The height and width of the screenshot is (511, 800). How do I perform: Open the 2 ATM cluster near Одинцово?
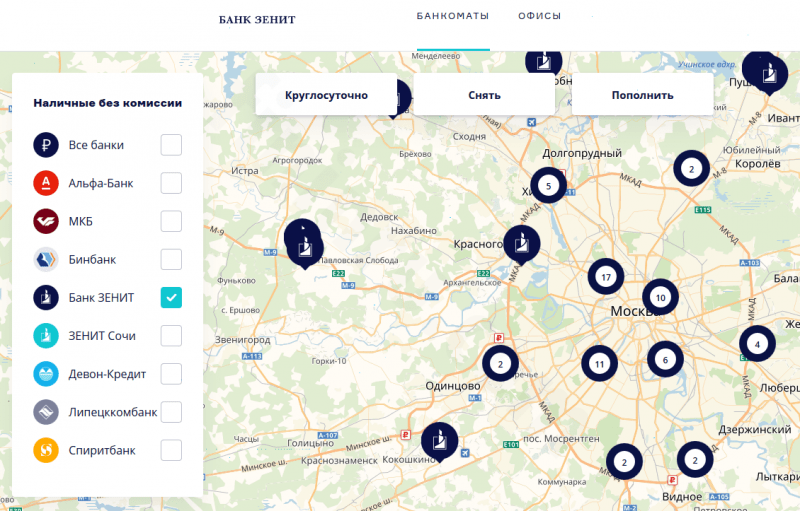pos(500,364)
